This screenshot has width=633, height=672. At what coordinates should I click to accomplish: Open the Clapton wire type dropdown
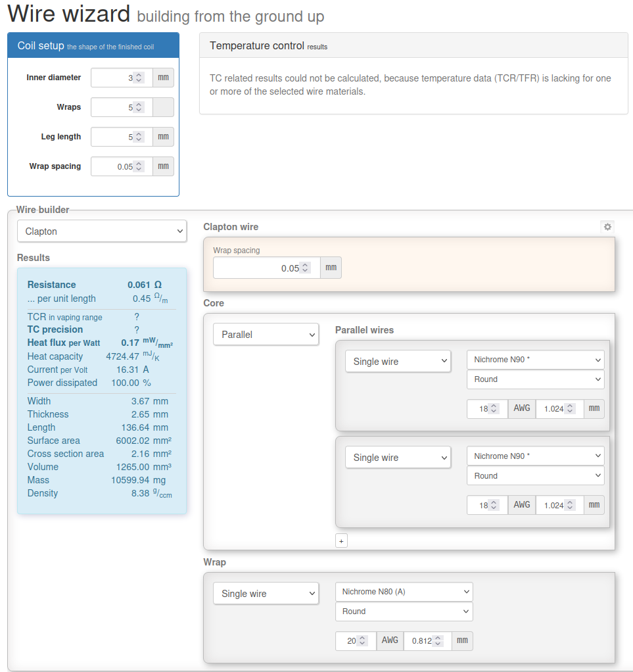[102, 231]
